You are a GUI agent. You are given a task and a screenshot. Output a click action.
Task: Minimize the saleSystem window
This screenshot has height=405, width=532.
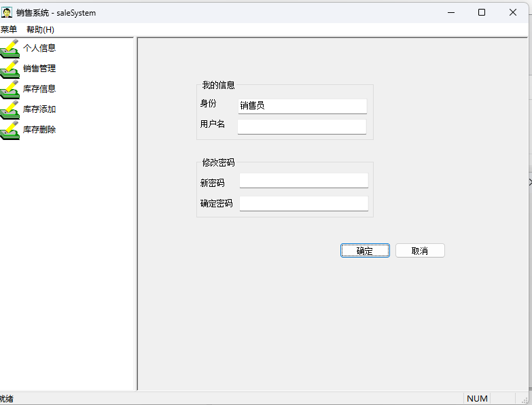click(451, 12)
